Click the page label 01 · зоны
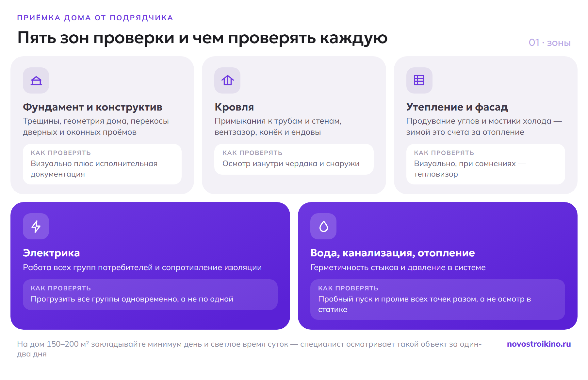This screenshot has width=588, height=380. [x=549, y=43]
